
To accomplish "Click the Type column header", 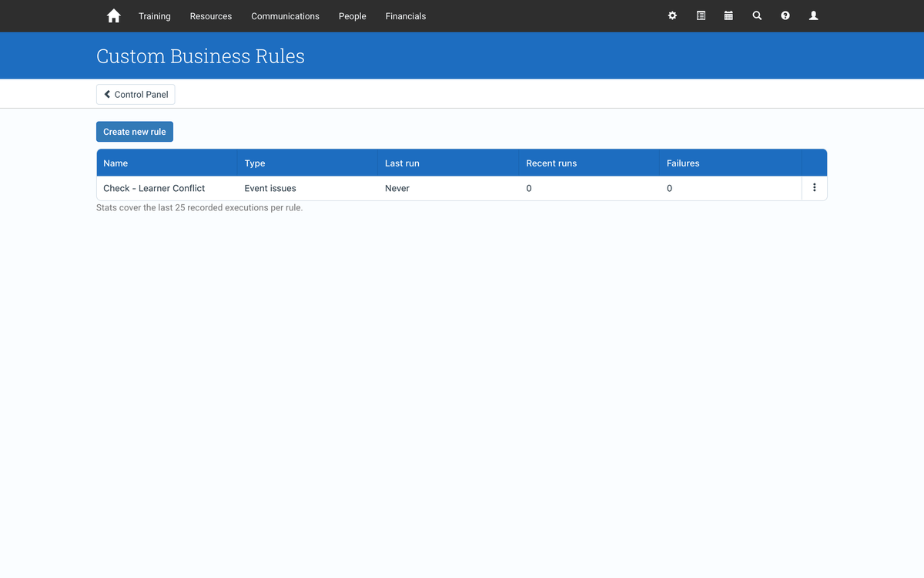I will (308, 163).
